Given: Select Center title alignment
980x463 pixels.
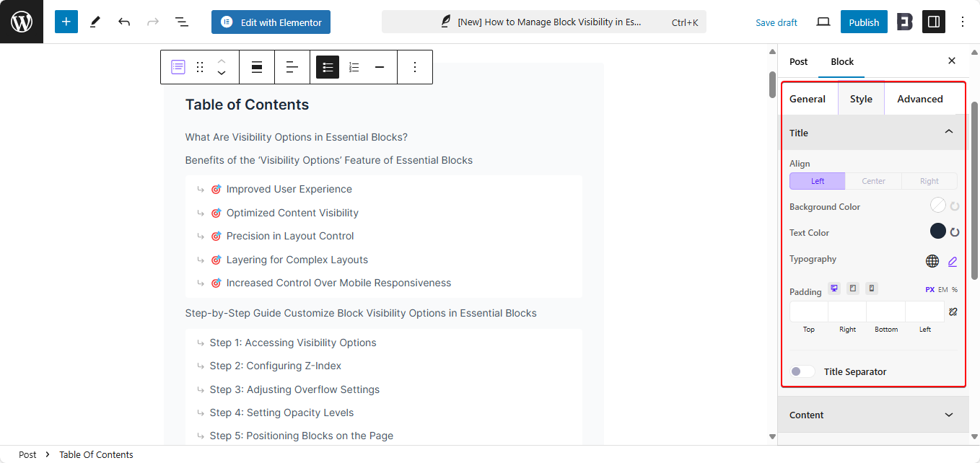Looking at the screenshot, I should click(873, 180).
